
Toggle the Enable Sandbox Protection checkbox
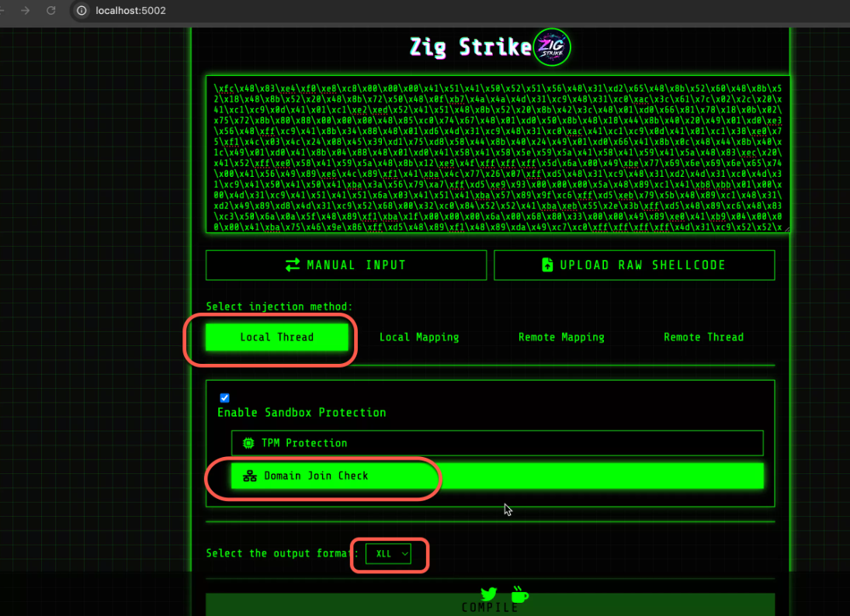tap(224, 398)
